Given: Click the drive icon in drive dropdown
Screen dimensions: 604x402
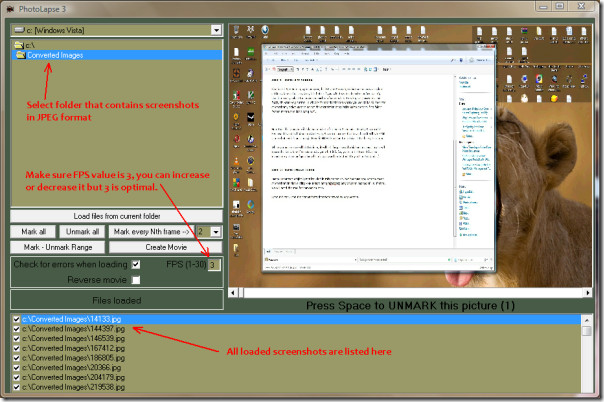Looking at the screenshot, I should click(19, 30).
